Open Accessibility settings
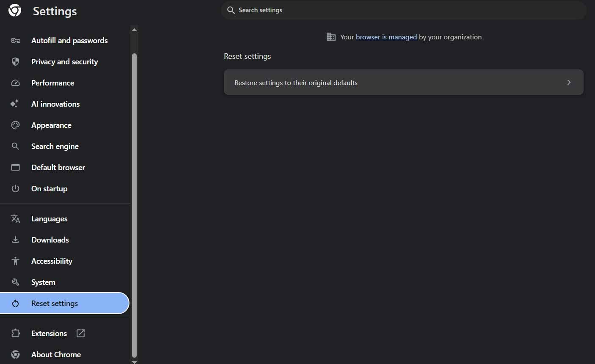Screen dimensions: 595x364 [65, 261]
